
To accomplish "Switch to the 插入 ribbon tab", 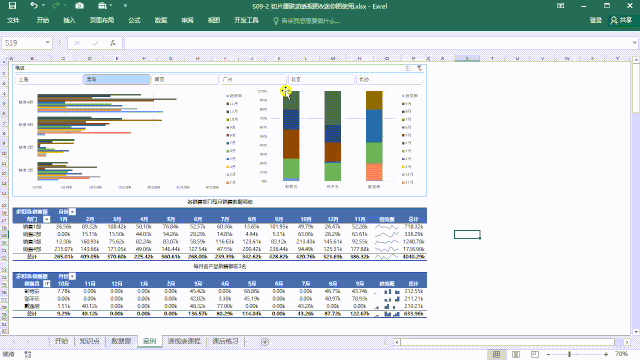I will 69,20.
